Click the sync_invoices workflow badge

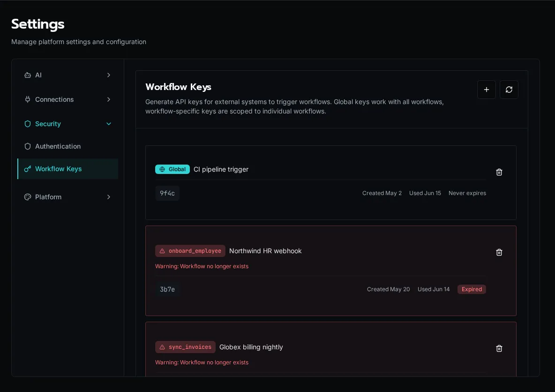point(185,347)
